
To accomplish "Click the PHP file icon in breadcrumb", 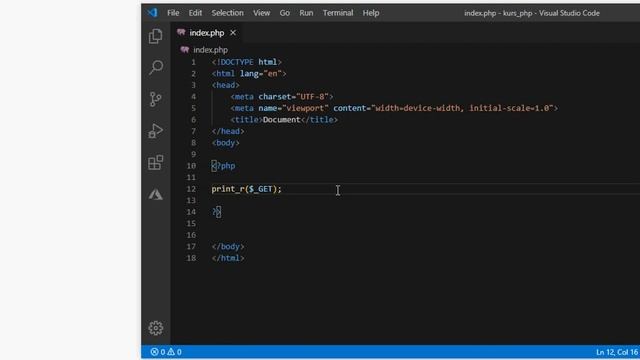I will point(185,50).
